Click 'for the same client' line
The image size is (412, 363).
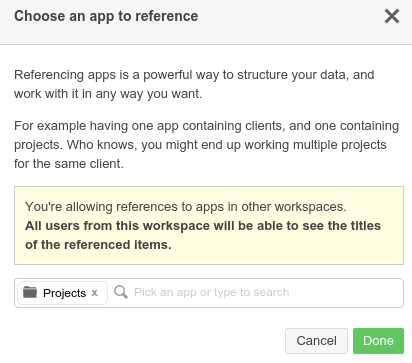coord(69,164)
